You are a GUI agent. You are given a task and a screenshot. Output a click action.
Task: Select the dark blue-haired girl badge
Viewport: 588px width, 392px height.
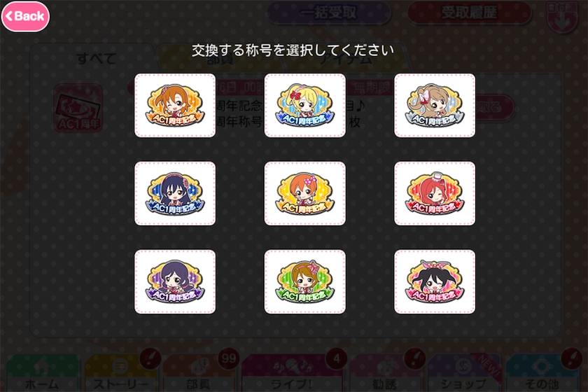[x=175, y=194]
